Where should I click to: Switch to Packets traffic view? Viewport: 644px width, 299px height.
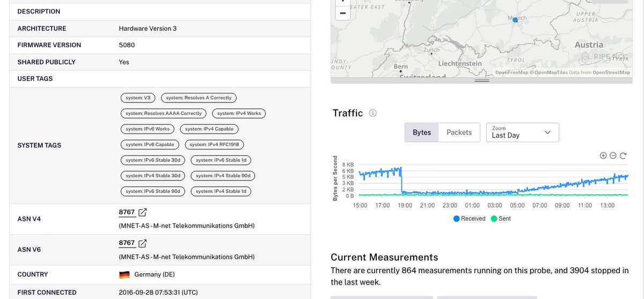(x=459, y=133)
